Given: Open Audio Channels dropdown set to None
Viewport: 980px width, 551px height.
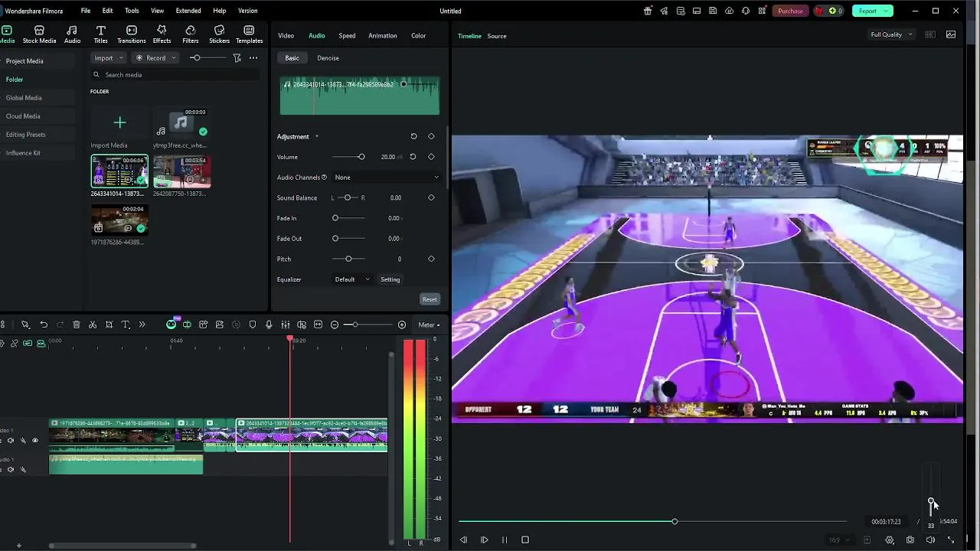Looking at the screenshot, I should (387, 178).
